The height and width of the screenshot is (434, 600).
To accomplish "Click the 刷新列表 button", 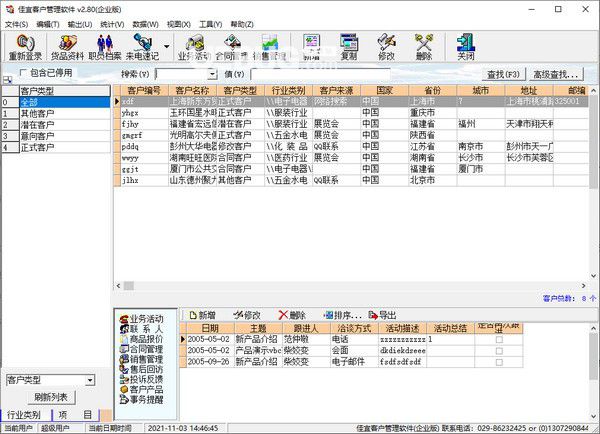I will coord(51,397).
